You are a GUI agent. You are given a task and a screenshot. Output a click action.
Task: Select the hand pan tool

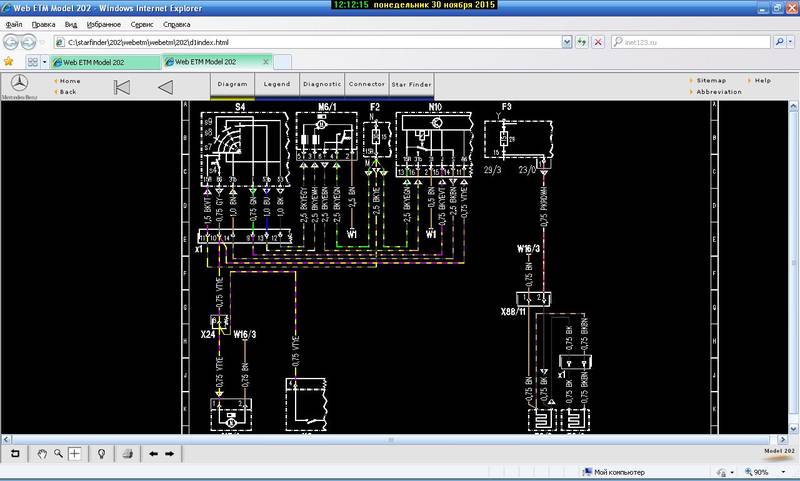tap(43, 453)
